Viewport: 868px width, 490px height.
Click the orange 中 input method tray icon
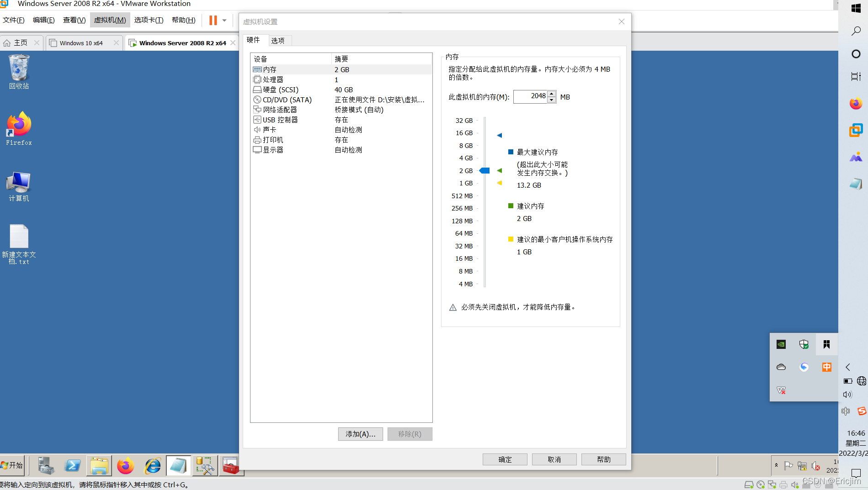click(827, 367)
